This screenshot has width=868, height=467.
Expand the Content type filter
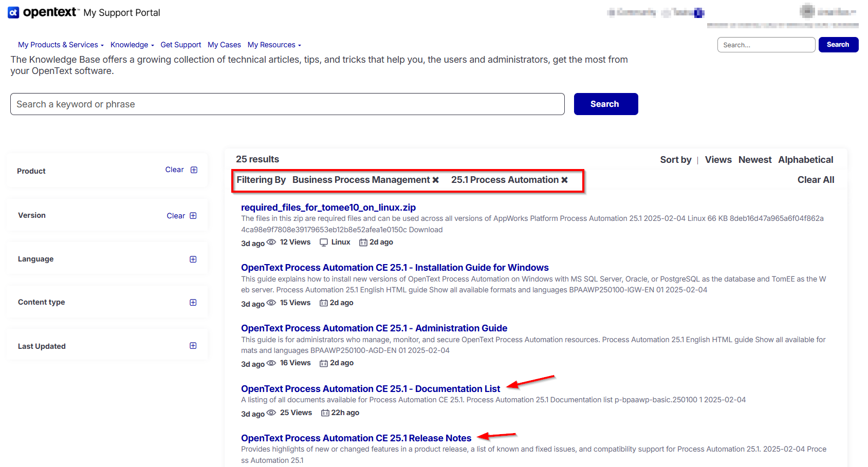coord(193,303)
